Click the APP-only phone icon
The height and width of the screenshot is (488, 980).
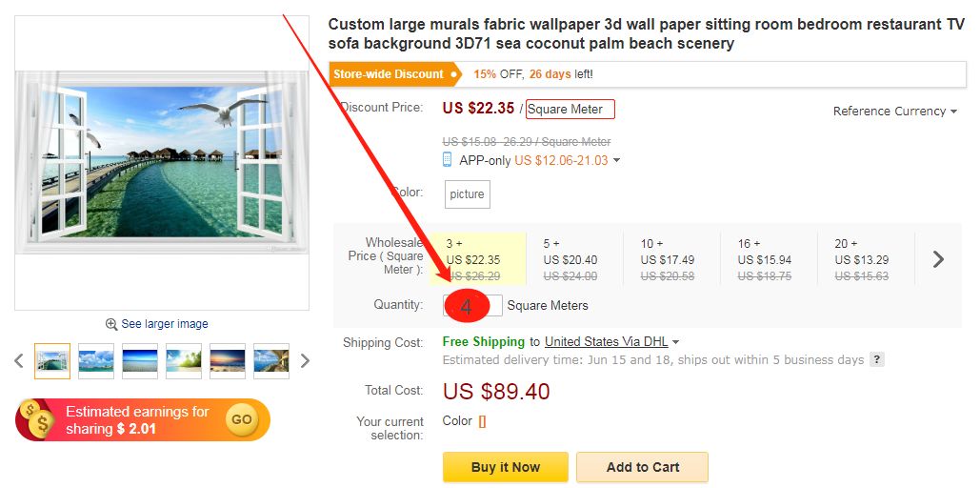(x=449, y=160)
